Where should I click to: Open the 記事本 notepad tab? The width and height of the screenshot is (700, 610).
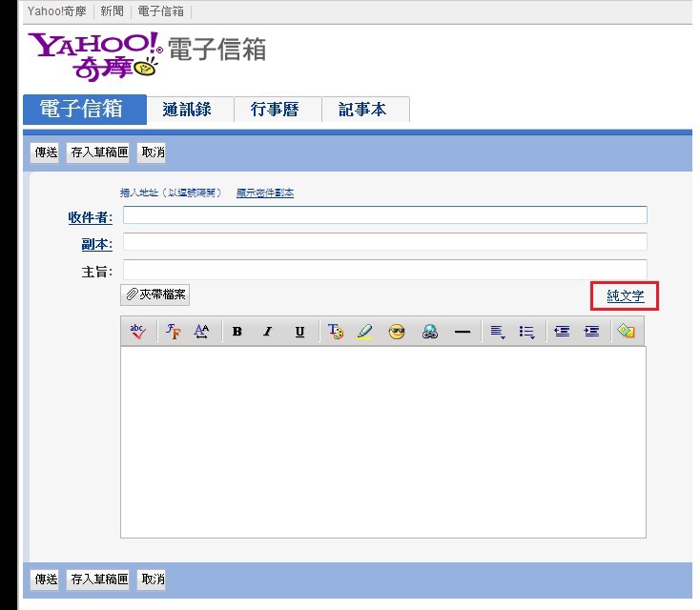(x=365, y=110)
